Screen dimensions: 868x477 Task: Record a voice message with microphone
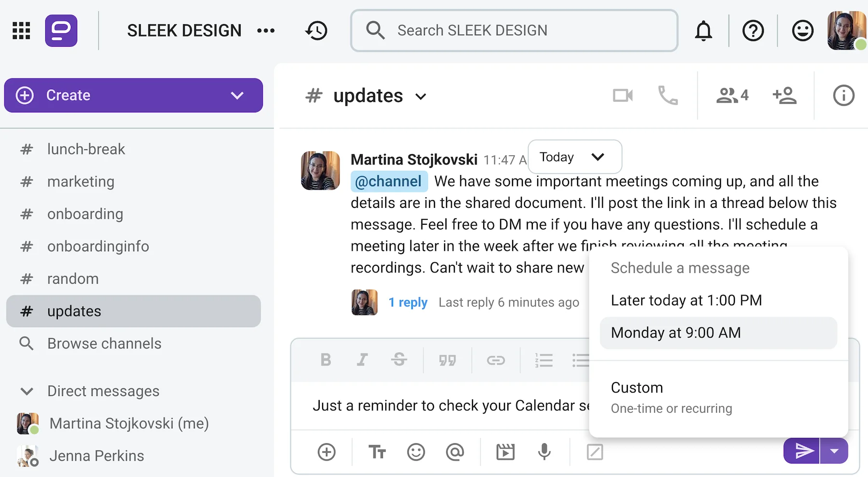544,452
